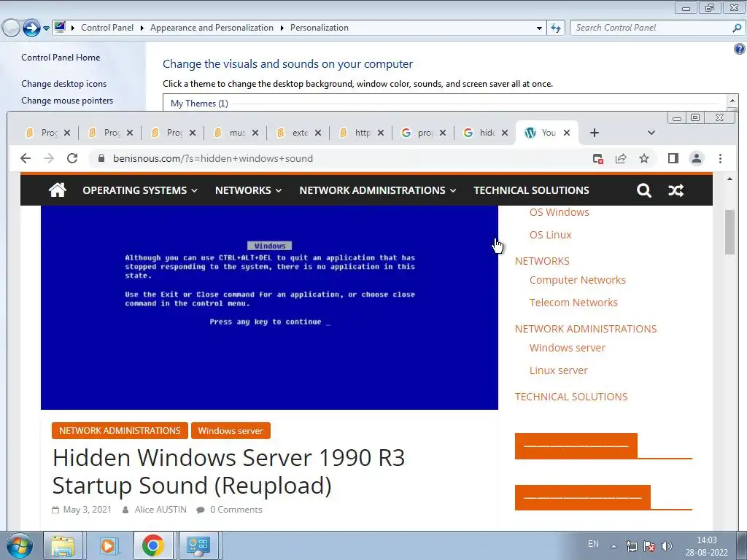Open Action Center flag icon

[649, 546]
